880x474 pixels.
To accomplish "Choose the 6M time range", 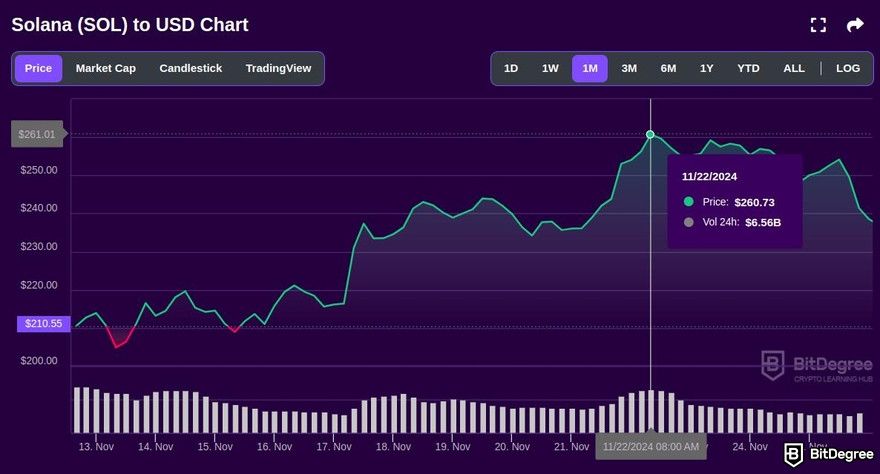I will tap(668, 68).
